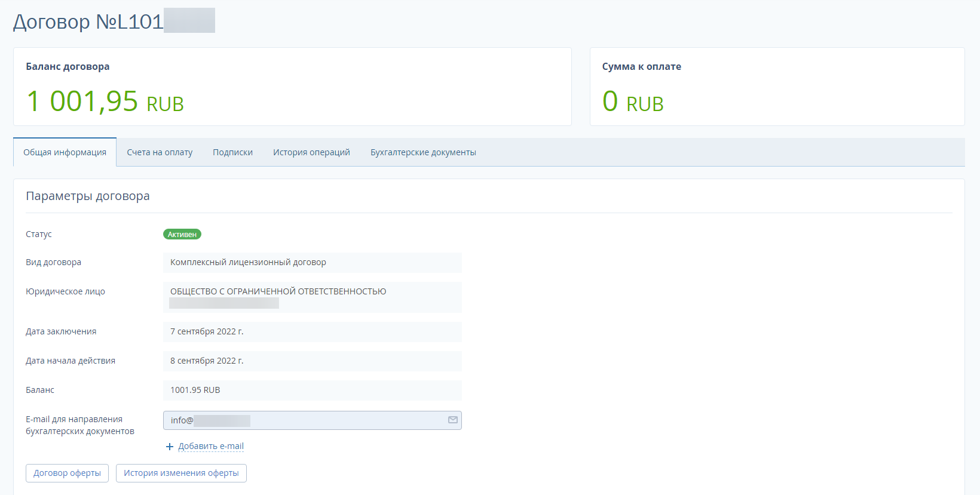Image resolution: width=980 pixels, height=495 pixels.
Task: Open the Подписки tab
Action: [233, 152]
